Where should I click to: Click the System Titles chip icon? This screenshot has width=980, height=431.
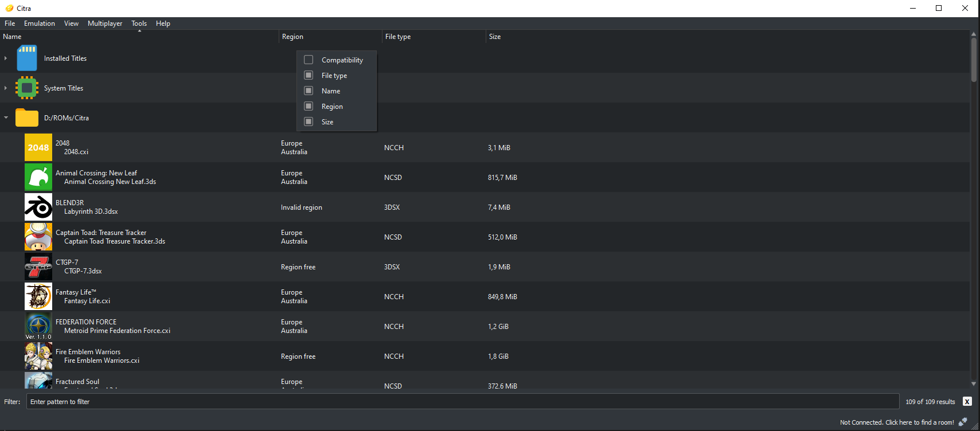click(x=27, y=88)
